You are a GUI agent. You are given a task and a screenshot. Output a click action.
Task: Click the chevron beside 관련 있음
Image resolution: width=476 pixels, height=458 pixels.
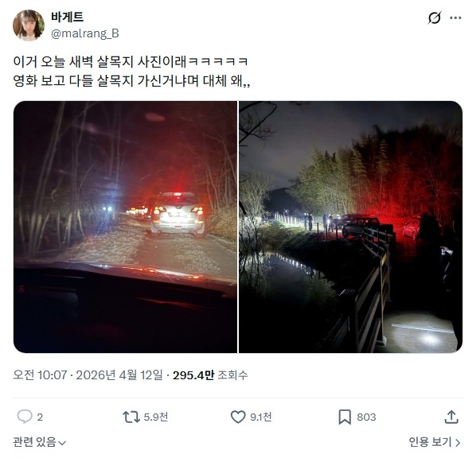point(62,443)
